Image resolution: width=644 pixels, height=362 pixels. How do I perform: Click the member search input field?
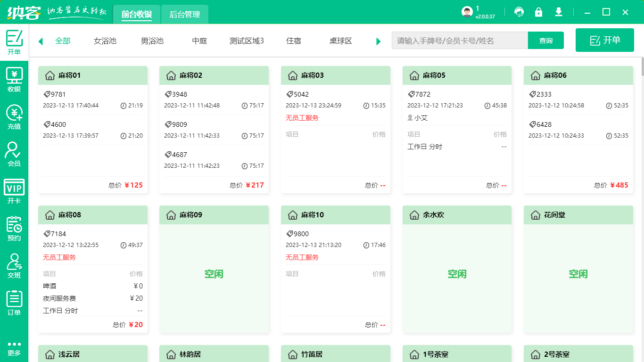click(x=460, y=41)
